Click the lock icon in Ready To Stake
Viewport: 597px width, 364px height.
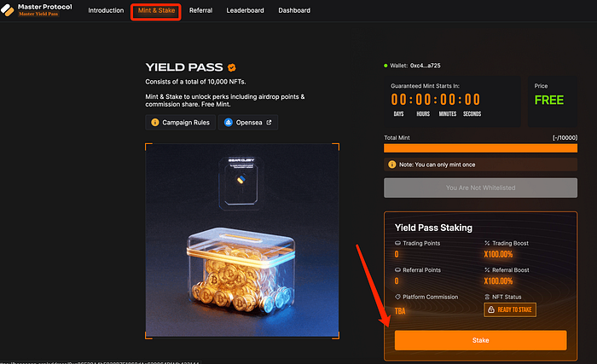coord(491,309)
